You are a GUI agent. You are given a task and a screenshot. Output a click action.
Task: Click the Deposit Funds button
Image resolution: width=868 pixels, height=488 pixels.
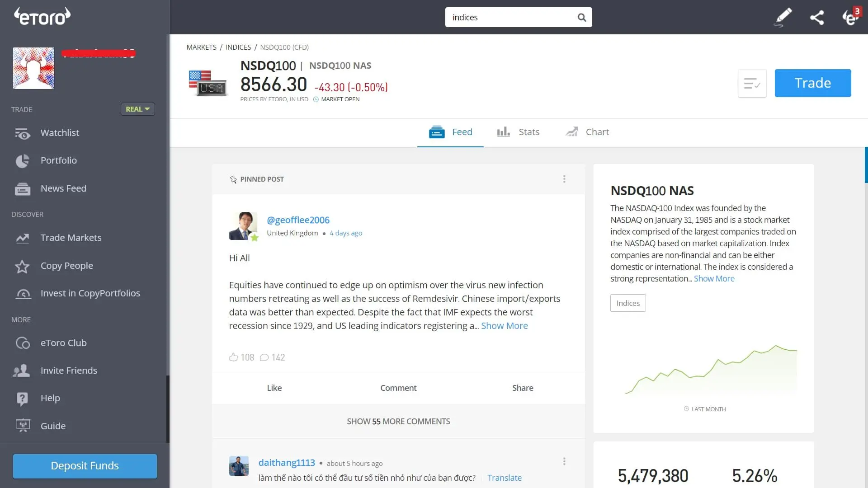85,466
